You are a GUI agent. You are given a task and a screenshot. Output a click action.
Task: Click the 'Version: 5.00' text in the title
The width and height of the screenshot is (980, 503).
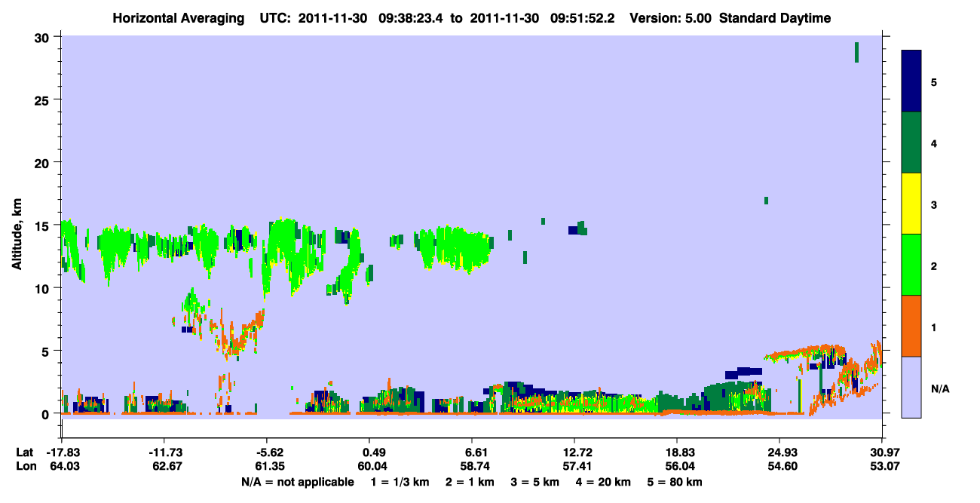point(672,18)
